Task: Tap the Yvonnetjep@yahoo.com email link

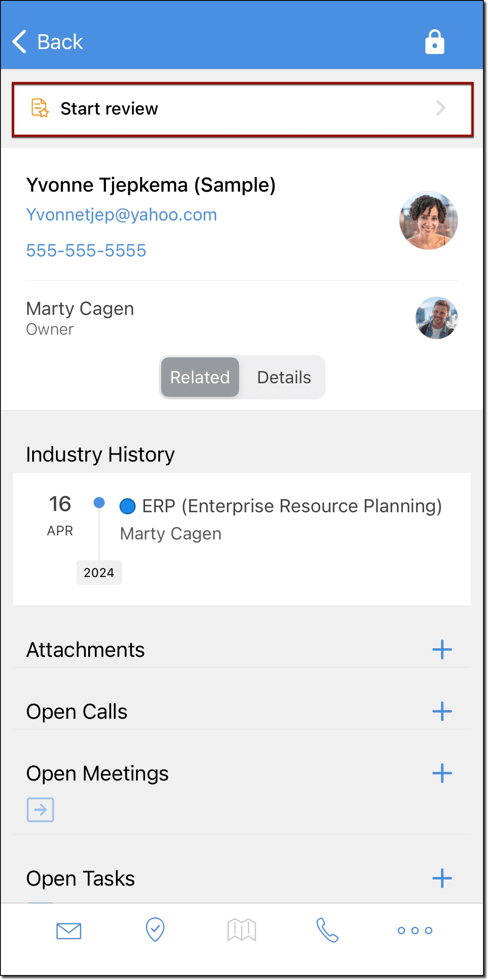Action: [x=122, y=215]
